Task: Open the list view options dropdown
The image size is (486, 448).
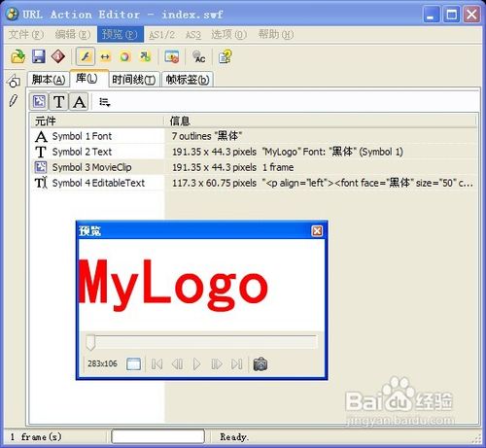Action: [x=105, y=102]
